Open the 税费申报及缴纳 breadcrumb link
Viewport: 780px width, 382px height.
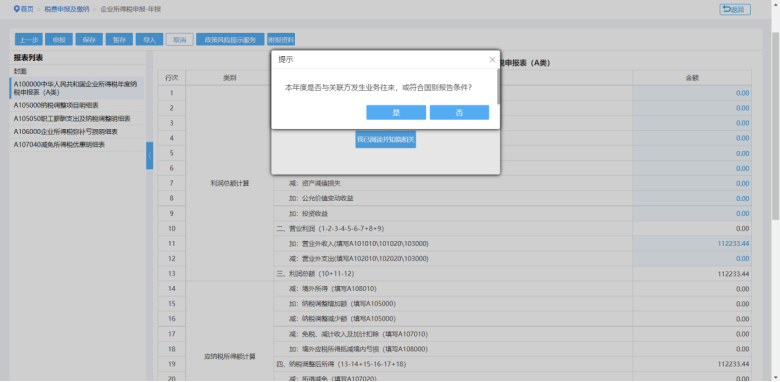coord(67,9)
